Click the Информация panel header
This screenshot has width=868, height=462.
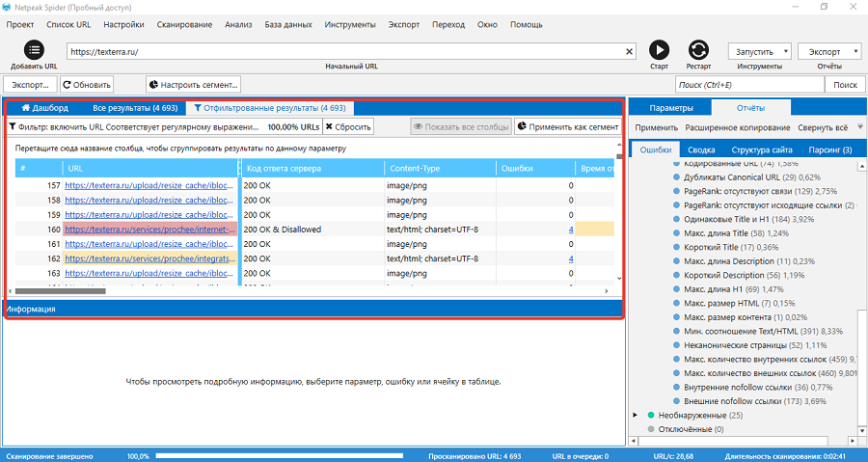(x=313, y=309)
